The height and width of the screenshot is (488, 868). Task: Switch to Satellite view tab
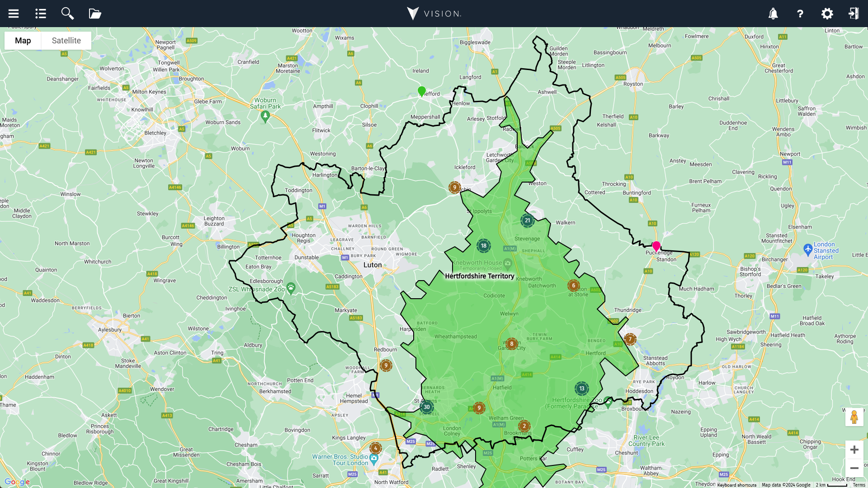click(66, 41)
